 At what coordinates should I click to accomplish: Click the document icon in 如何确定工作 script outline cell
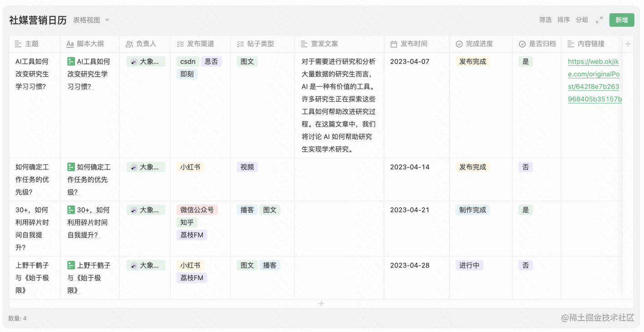pyautogui.click(x=71, y=167)
